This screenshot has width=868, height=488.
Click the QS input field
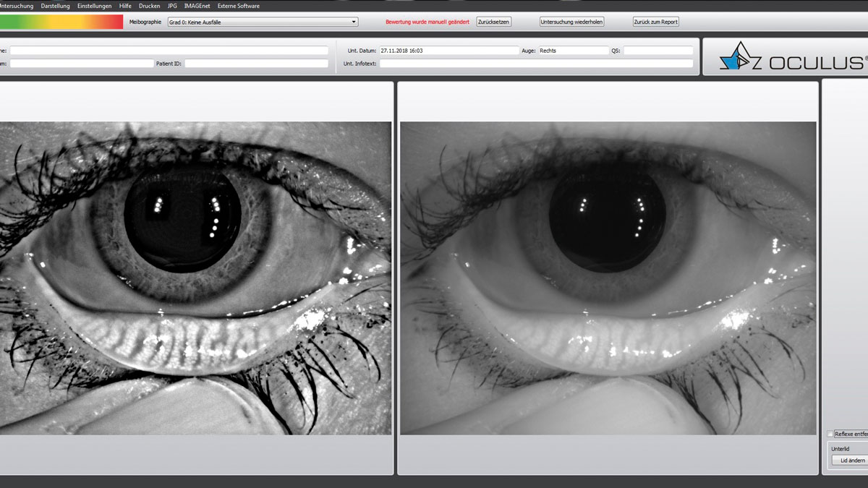click(658, 51)
